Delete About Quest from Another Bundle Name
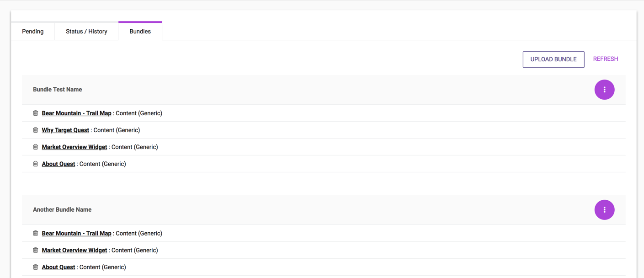This screenshot has height=278, width=644. tap(35, 267)
